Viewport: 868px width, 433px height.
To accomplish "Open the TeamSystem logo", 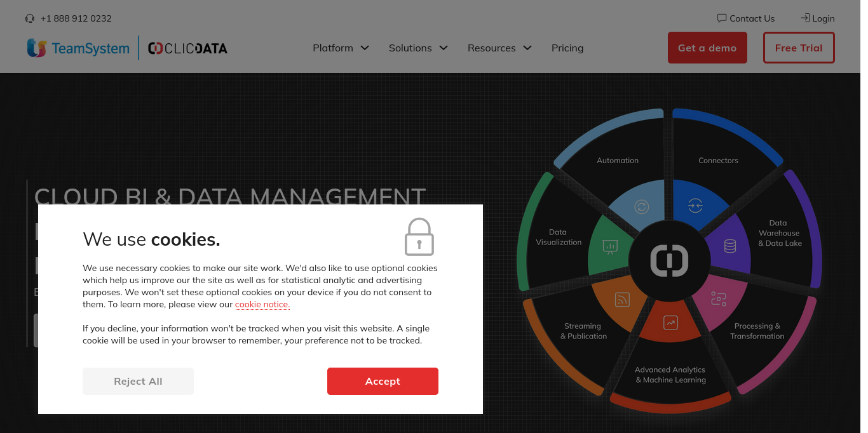I will point(78,48).
